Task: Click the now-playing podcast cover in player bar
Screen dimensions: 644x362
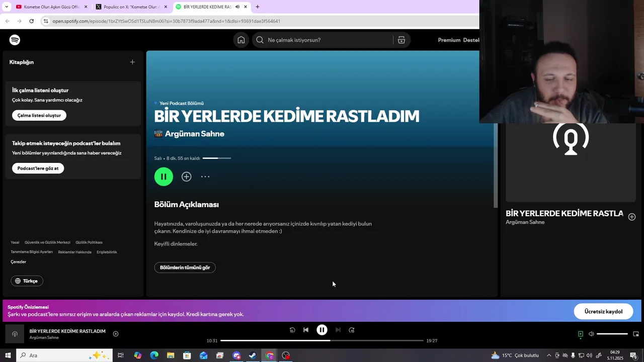Action: tap(15, 334)
